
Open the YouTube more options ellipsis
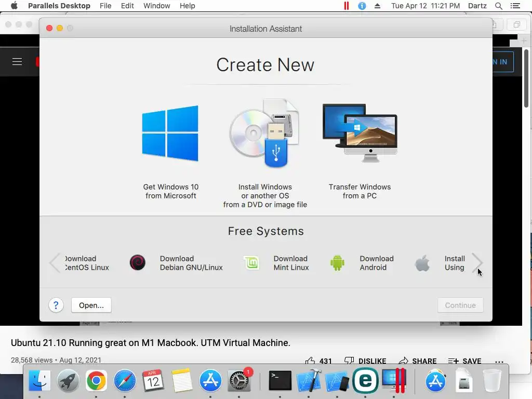[x=499, y=362]
